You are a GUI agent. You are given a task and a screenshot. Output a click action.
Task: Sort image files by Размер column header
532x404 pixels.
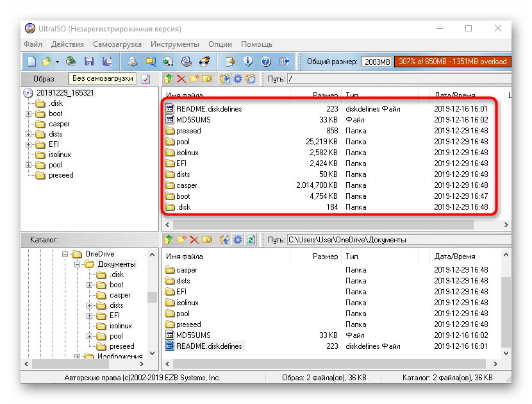coord(325,96)
